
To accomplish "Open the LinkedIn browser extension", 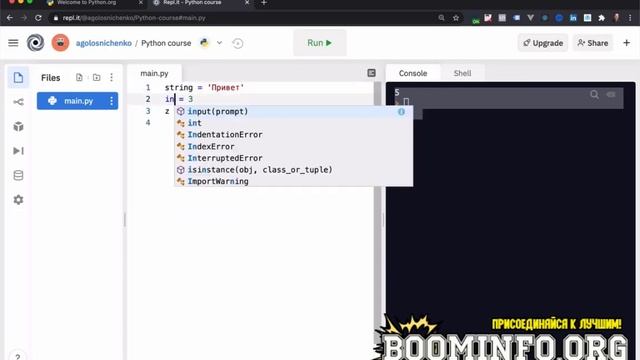I will [x=573, y=18].
